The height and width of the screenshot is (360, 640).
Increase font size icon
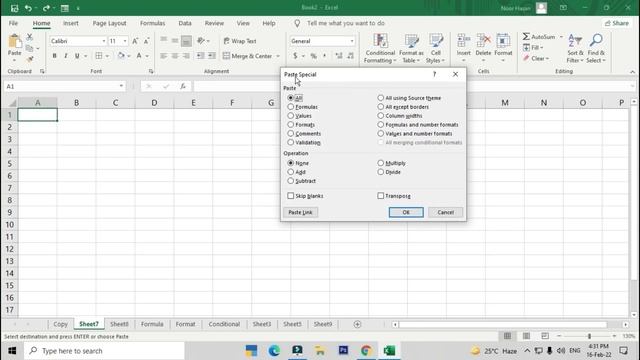coord(135,41)
